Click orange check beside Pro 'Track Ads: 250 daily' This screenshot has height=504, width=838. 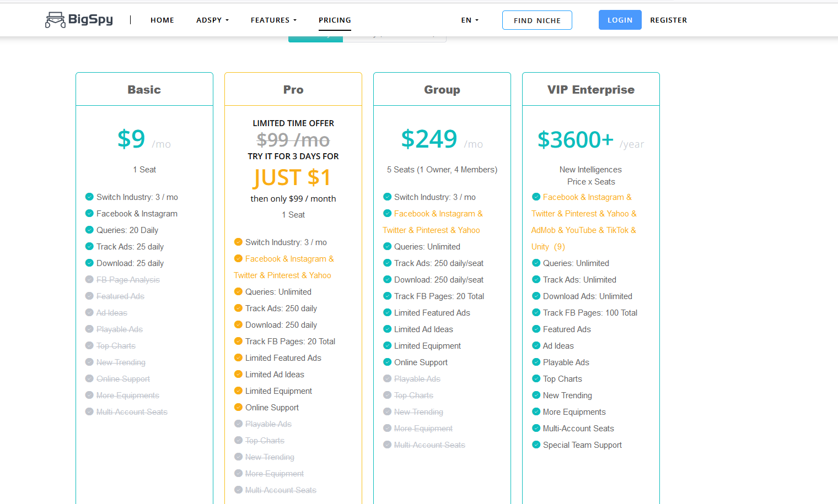(238, 308)
